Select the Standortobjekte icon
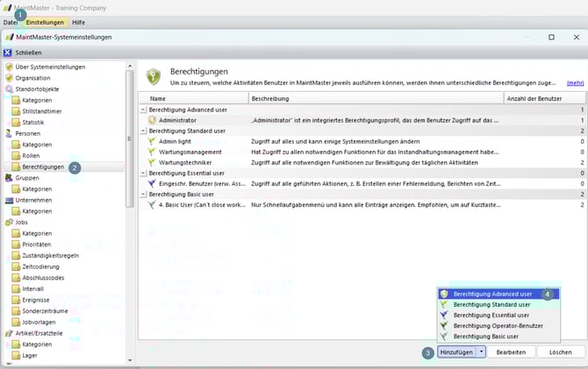Viewport: 588px width, 369px height. (x=10, y=89)
